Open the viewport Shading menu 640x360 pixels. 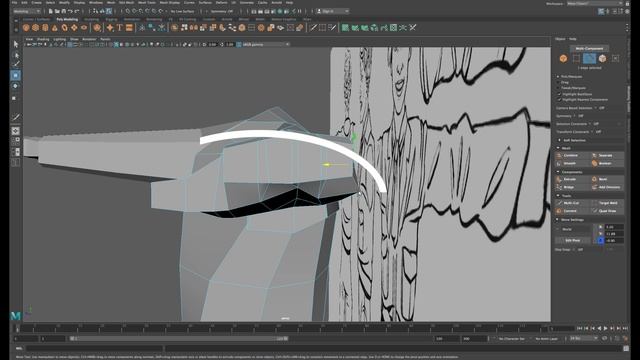point(43,39)
